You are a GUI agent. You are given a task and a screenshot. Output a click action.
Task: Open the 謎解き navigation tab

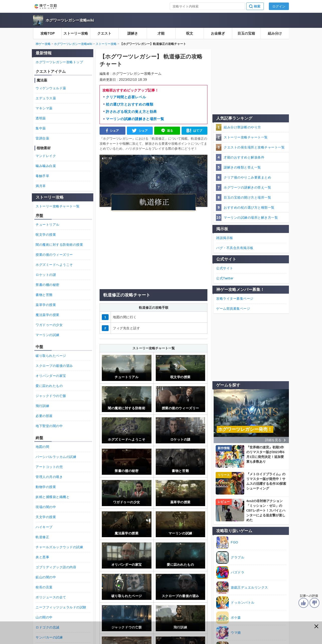[x=132, y=33]
